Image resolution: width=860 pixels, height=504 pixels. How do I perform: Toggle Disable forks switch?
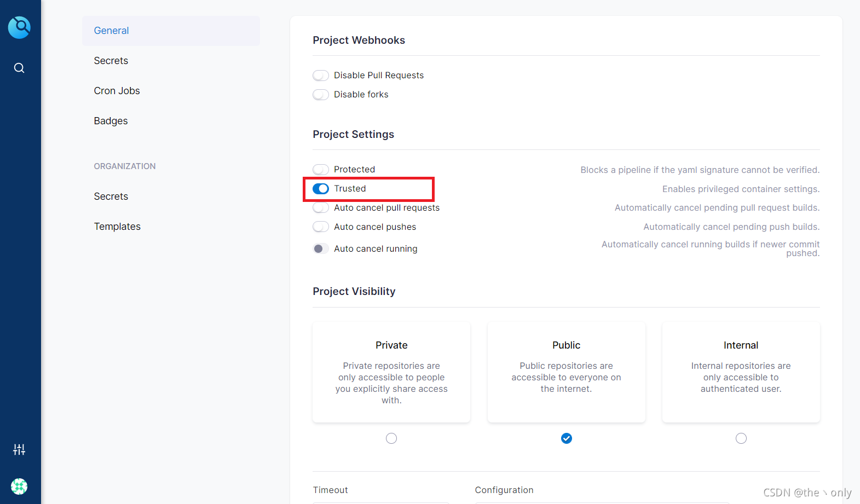point(321,95)
